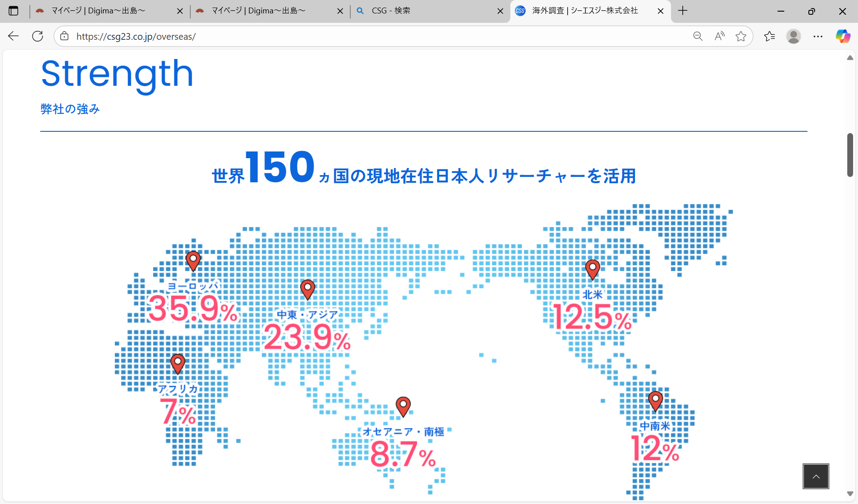Open the Favorites list icon
The height and width of the screenshot is (504, 858).
point(769,36)
